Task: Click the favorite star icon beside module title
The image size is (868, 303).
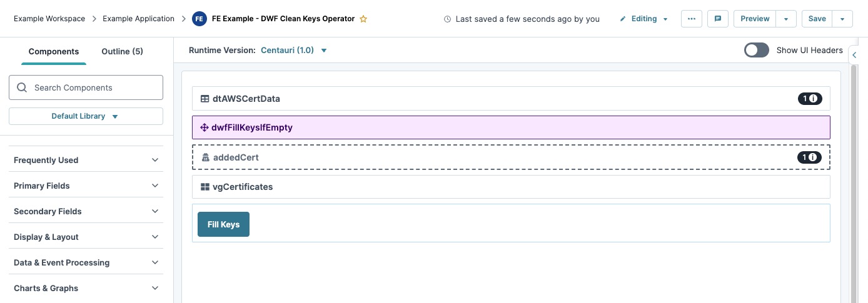Action: 363,19
